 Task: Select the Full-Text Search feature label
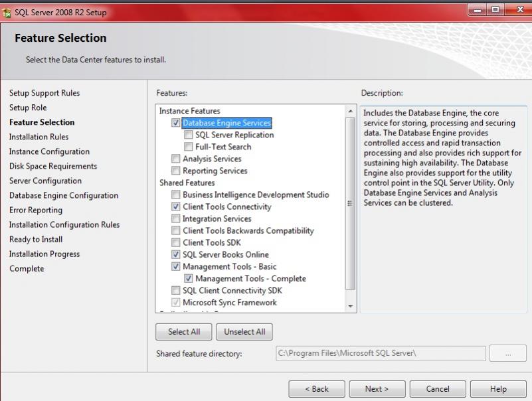(223, 147)
